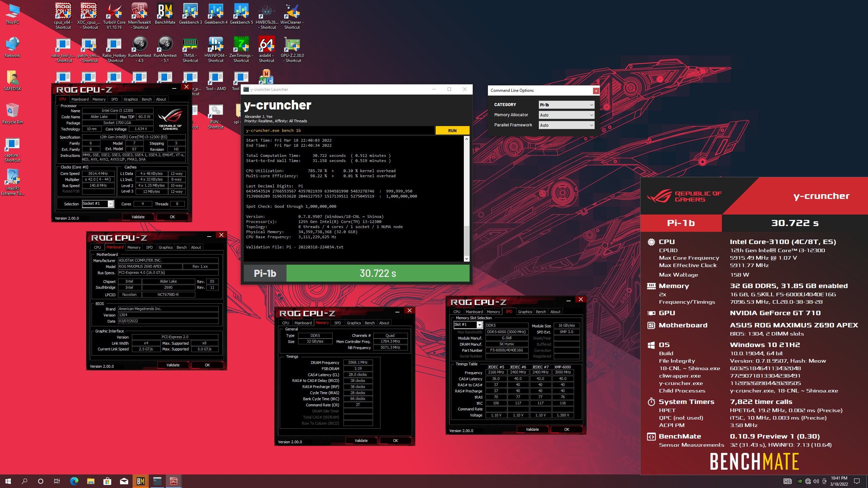Click the 'Intel Core i3 12300' Name field
Image resolution: width=868 pixels, height=488 pixels.
click(118, 110)
